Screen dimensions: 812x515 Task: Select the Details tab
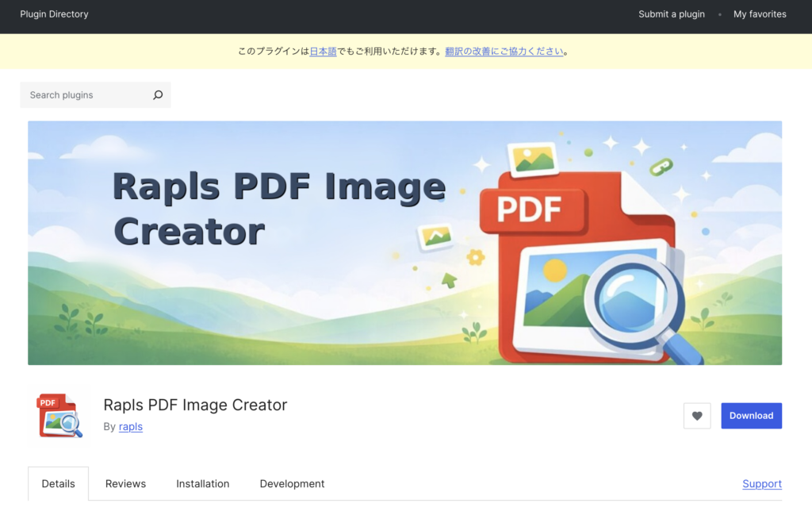(58, 483)
